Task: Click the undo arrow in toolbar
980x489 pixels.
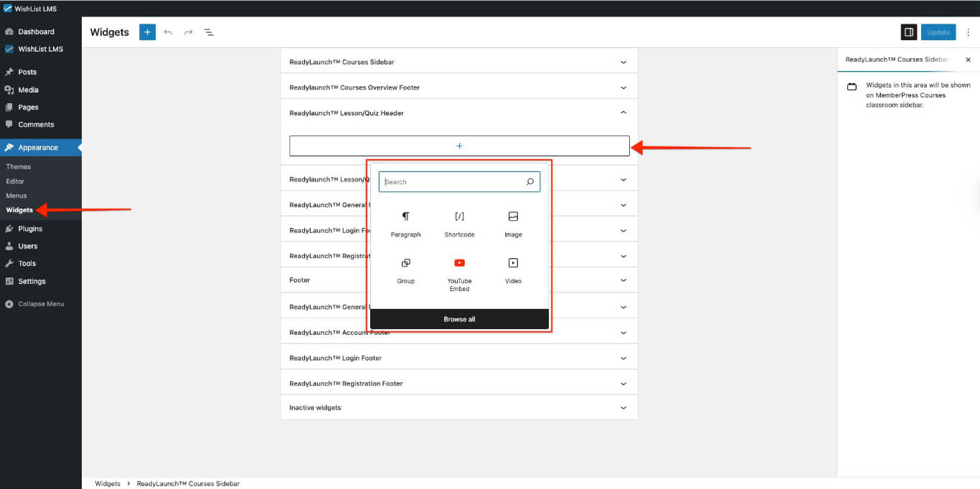Action: 168,32
